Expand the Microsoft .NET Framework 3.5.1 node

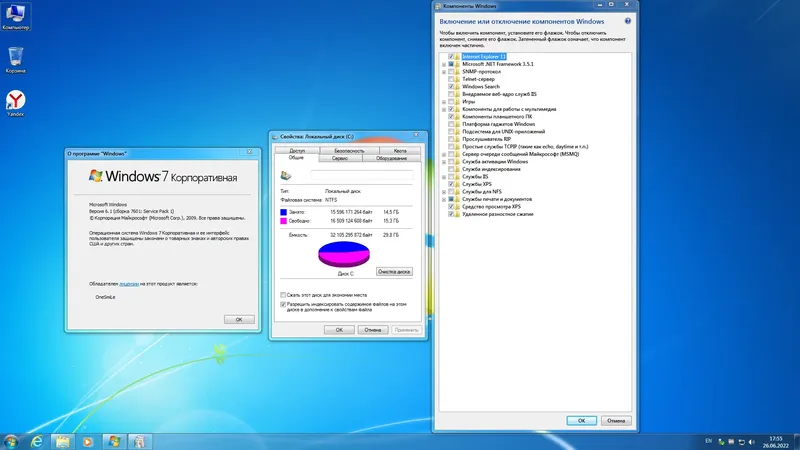point(444,64)
